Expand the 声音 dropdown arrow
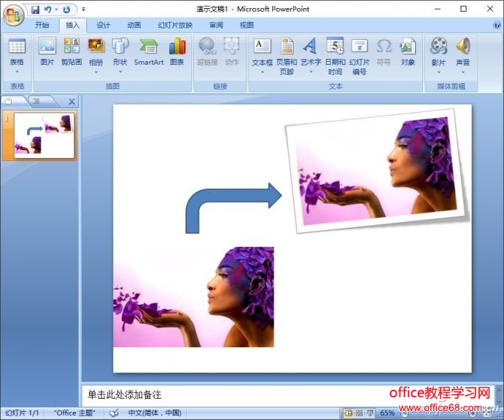504x420 pixels. coord(463,72)
